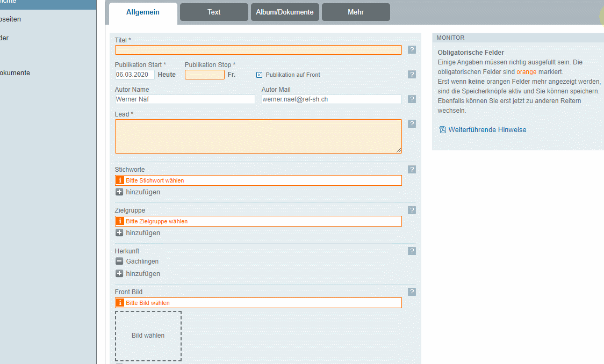Click the Autor Mail field
The height and width of the screenshot is (364, 604).
(332, 99)
